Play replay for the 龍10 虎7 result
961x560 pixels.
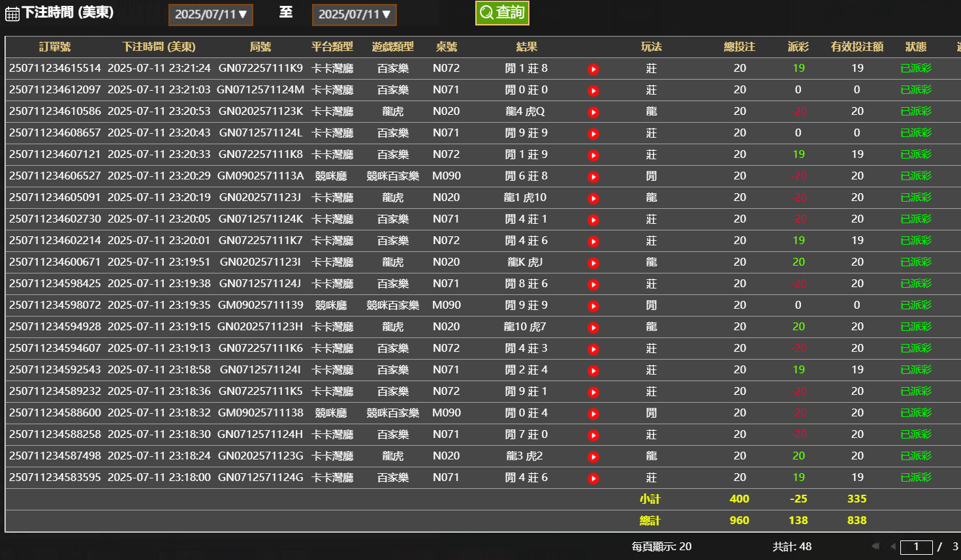(x=593, y=328)
